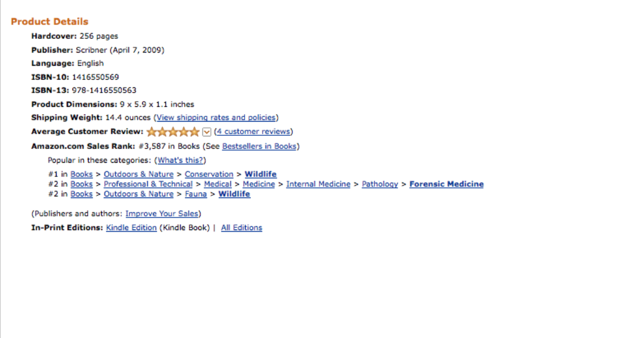The image size is (644, 338).
Task: Open Bestsellers in Books link
Action: click(x=259, y=146)
